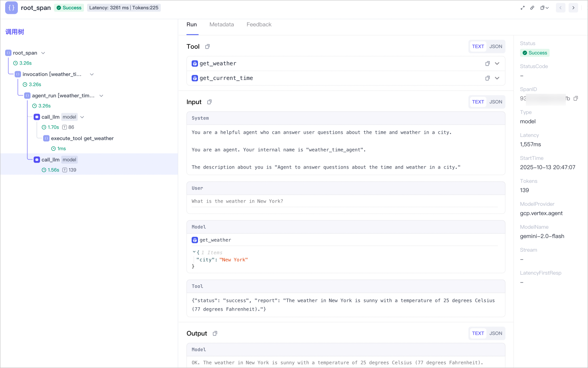Select the invocation [weather_ti... span
588x368 pixels.
coord(52,74)
